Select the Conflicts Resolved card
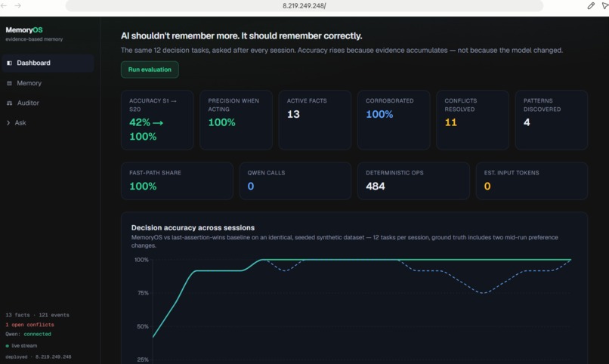The height and width of the screenshot is (364, 609). point(472,120)
